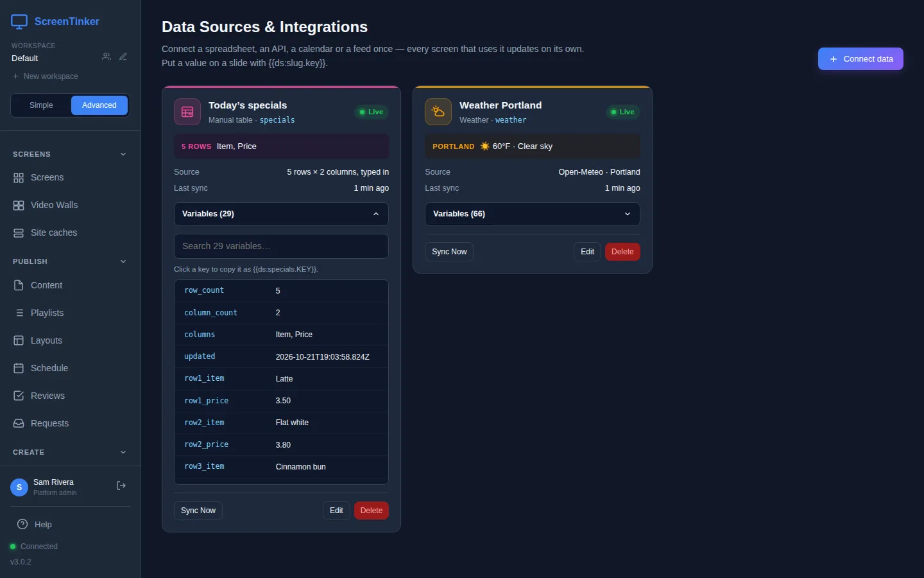924x578 pixels.
Task: Click the pencil icon to rename workspace
Action: pyautogui.click(x=123, y=57)
